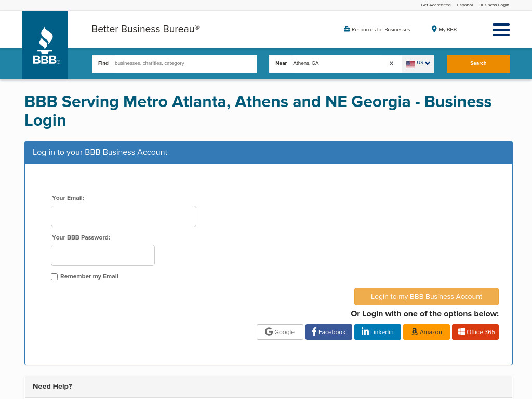Clear the Near location with the X icon

[391, 63]
